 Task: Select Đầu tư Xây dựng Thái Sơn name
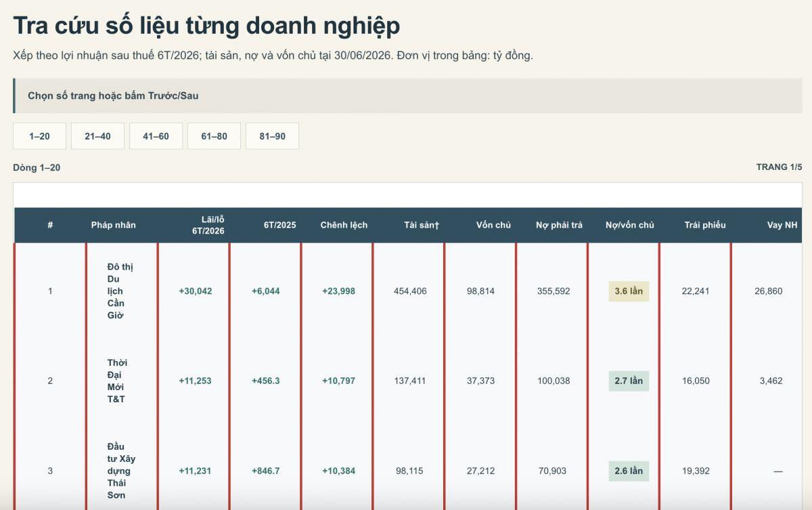[121, 471]
